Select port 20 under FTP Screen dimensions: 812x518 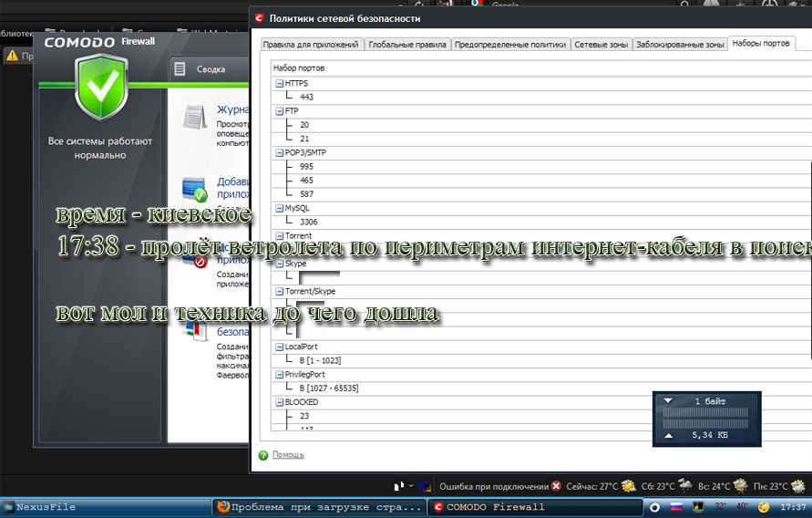tap(304, 125)
